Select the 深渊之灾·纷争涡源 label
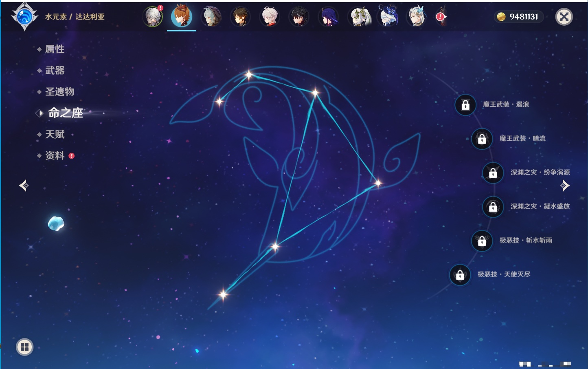This screenshot has height=369, width=588. click(x=540, y=172)
